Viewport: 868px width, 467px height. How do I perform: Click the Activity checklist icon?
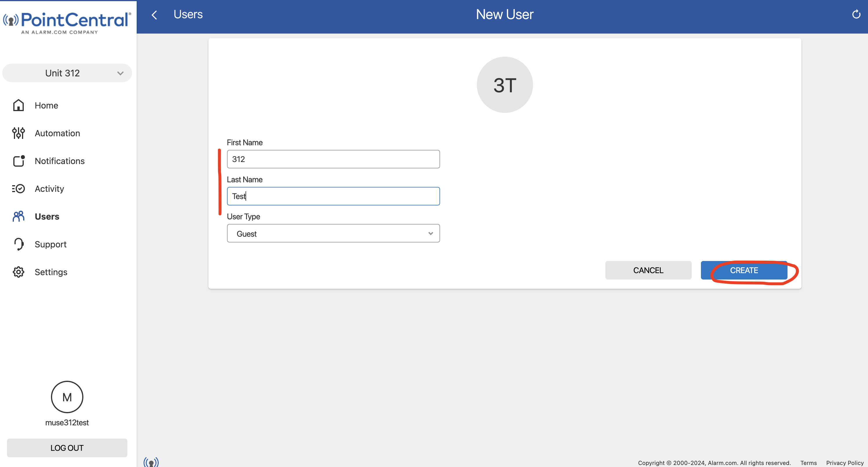19,189
